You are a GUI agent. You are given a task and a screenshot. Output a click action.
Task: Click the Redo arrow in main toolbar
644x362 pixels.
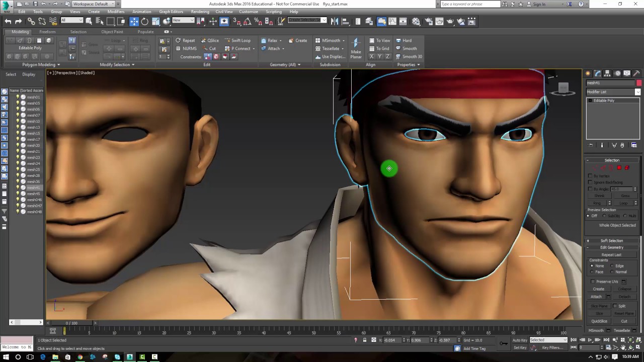click(19, 21)
